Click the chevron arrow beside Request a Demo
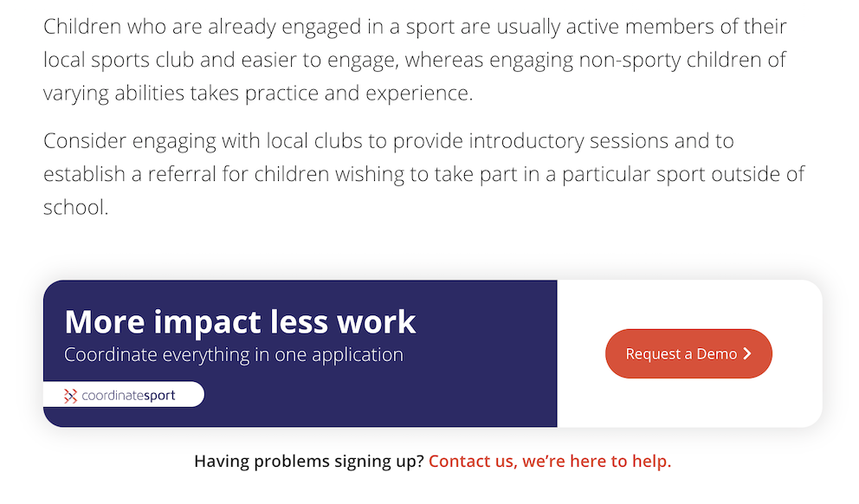The width and height of the screenshot is (859, 504). [747, 353]
